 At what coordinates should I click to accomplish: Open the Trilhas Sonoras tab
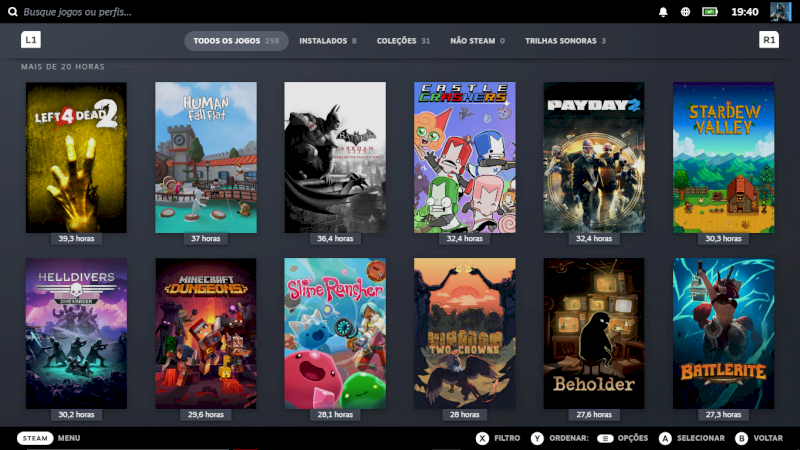565,41
